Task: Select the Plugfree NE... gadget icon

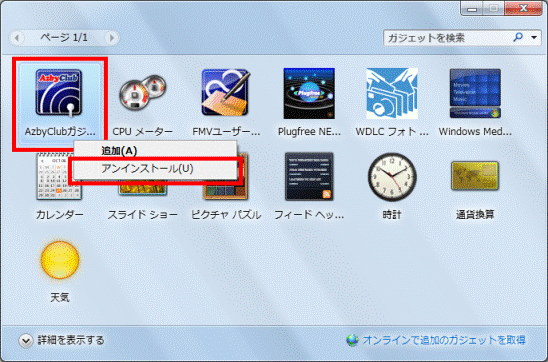Action: [309, 93]
